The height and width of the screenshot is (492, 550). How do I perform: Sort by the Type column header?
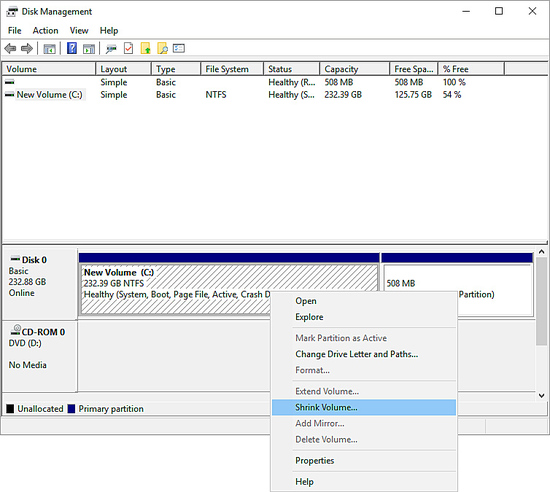click(x=176, y=69)
